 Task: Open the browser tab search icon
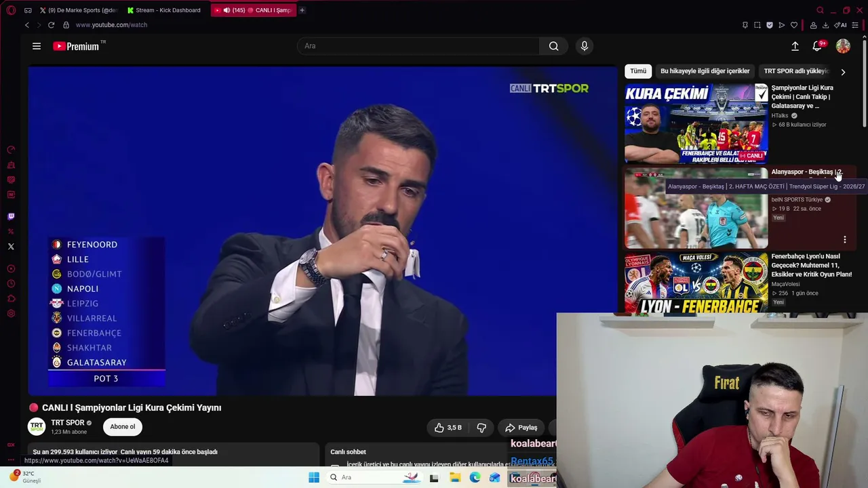click(820, 10)
